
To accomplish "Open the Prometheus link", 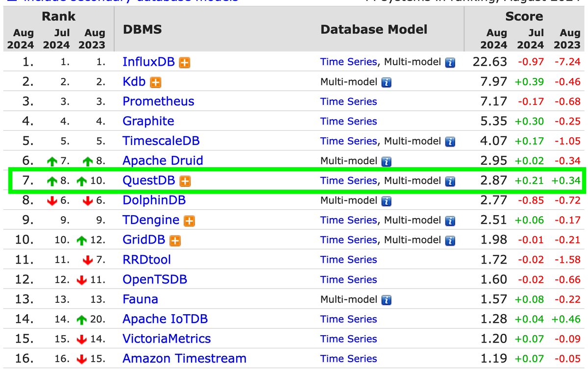I will [158, 101].
